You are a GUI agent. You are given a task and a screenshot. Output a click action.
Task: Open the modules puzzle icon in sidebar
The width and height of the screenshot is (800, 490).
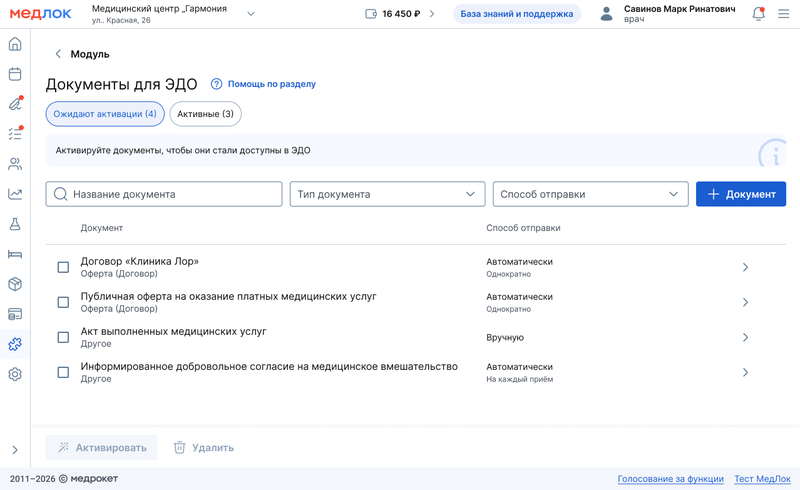(15, 345)
